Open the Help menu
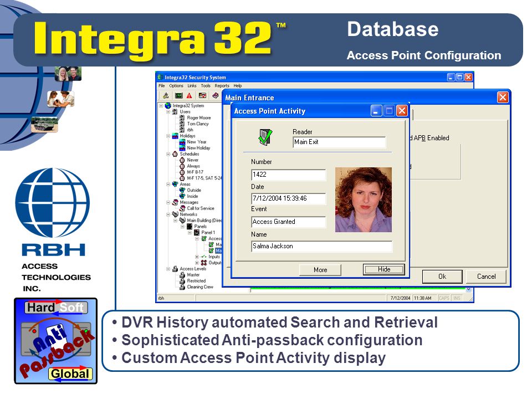The height and width of the screenshot is (399, 532). coord(238,86)
